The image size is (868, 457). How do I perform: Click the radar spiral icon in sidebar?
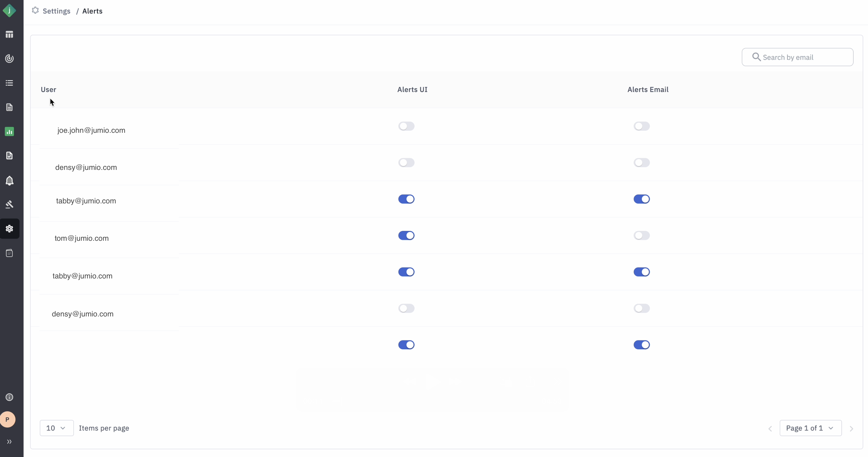(x=10, y=59)
